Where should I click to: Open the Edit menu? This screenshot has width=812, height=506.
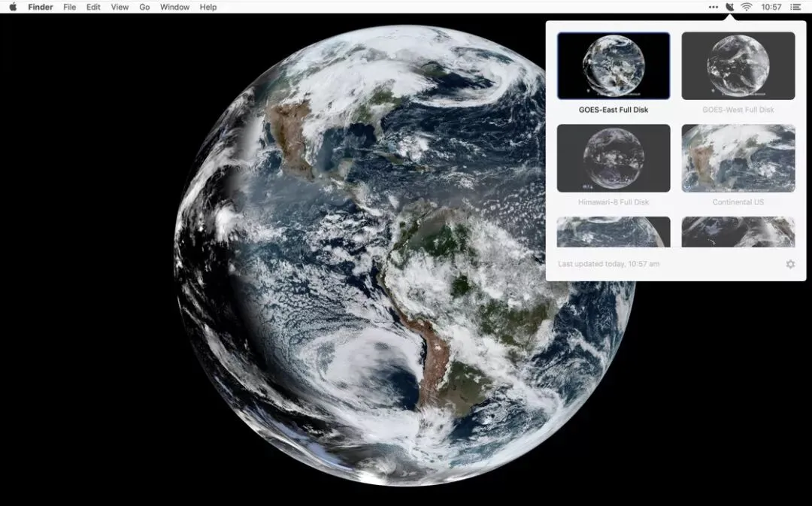click(93, 8)
